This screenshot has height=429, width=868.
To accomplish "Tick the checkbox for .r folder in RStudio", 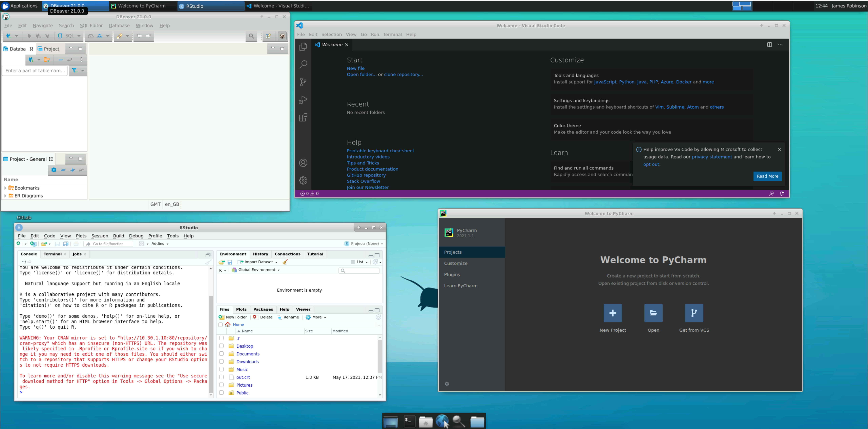I will coord(221,338).
